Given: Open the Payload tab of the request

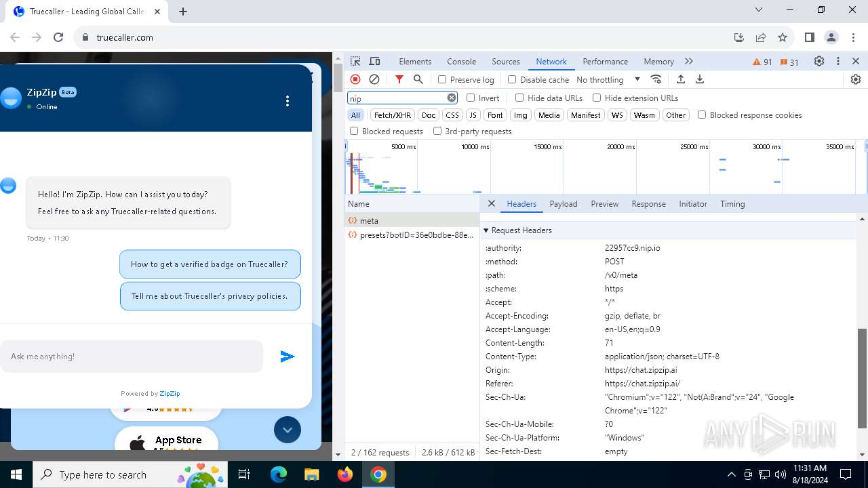Looking at the screenshot, I should [x=564, y=203].
